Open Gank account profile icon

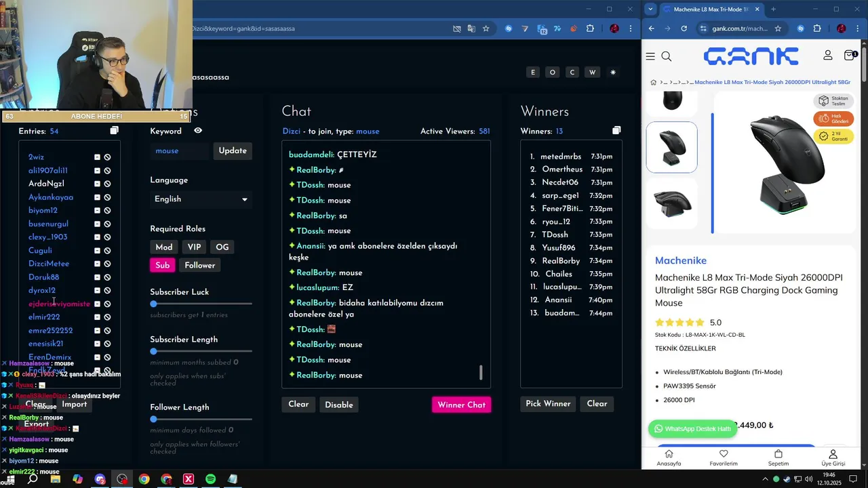pyautogui.click(x=828, y=56)
